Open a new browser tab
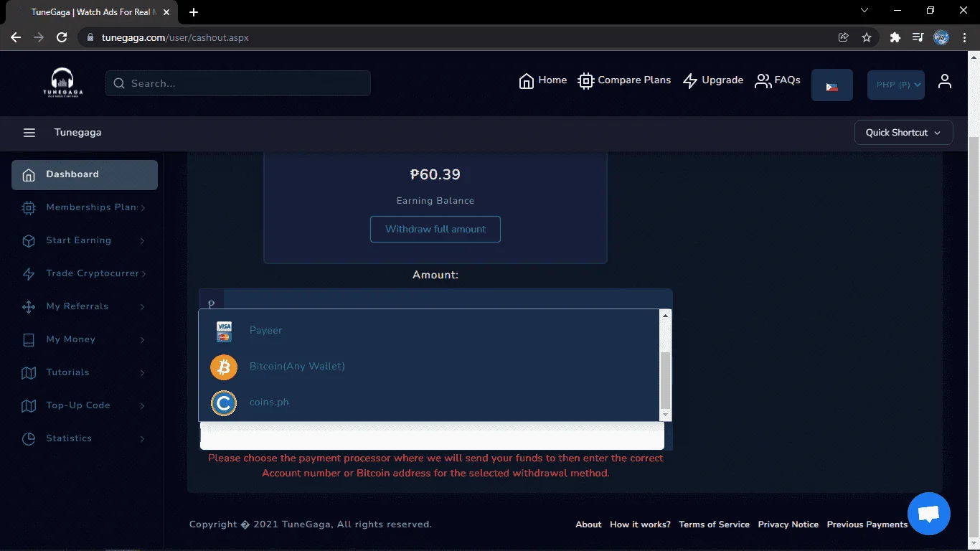The image size is (980, 551). coord(194,12)
